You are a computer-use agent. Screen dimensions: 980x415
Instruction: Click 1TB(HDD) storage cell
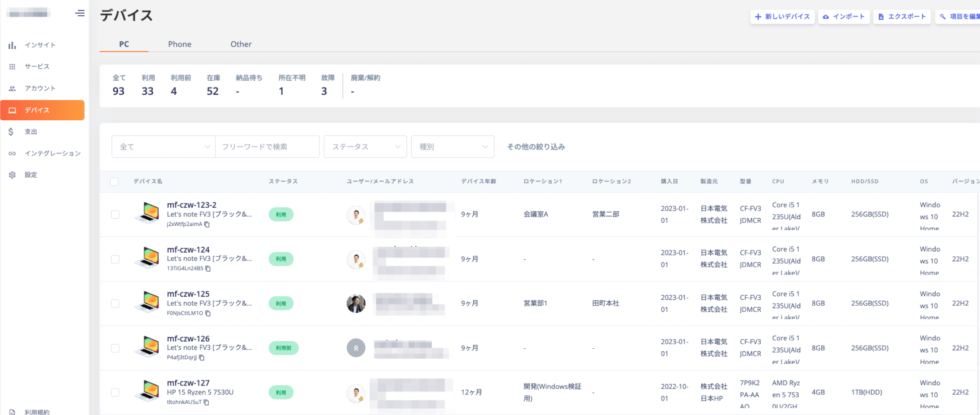(x=866, y=392)
